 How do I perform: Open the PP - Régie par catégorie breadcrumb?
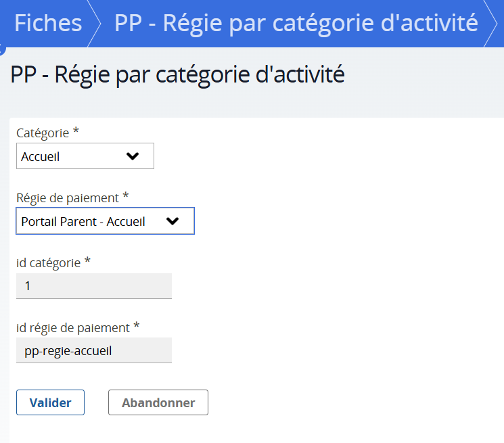click(296, 23)
